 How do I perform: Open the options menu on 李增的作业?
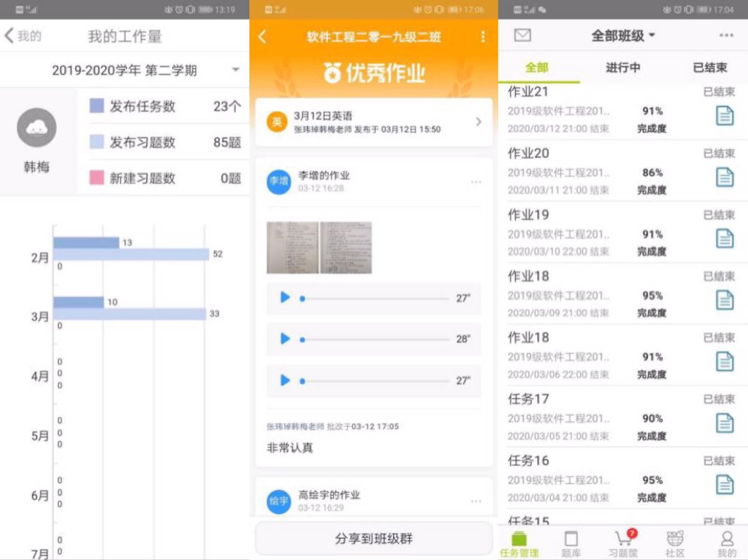tap(476, 181)
